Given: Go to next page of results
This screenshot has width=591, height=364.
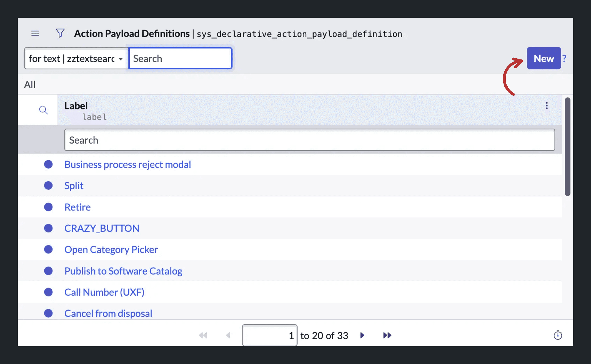Looking at the screenshot, I should (362, 335).
